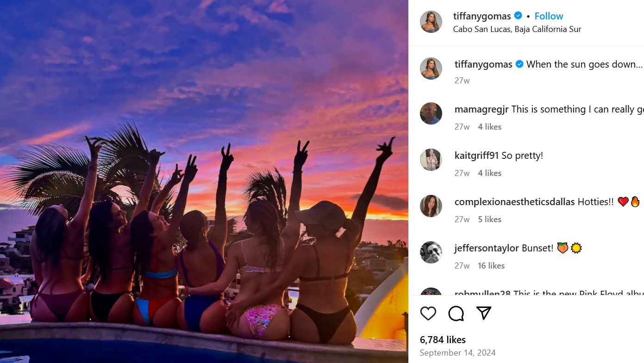Click the September 14, 2024 post date

457,353
